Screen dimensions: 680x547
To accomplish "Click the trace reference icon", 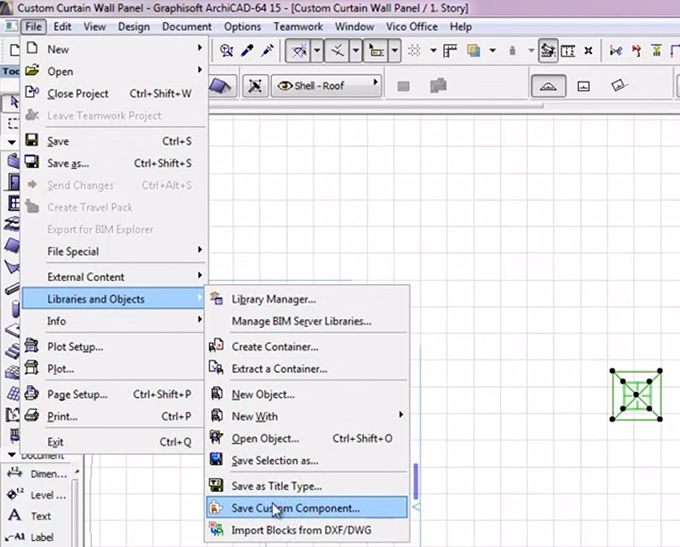I will click(x=474, y=51).
